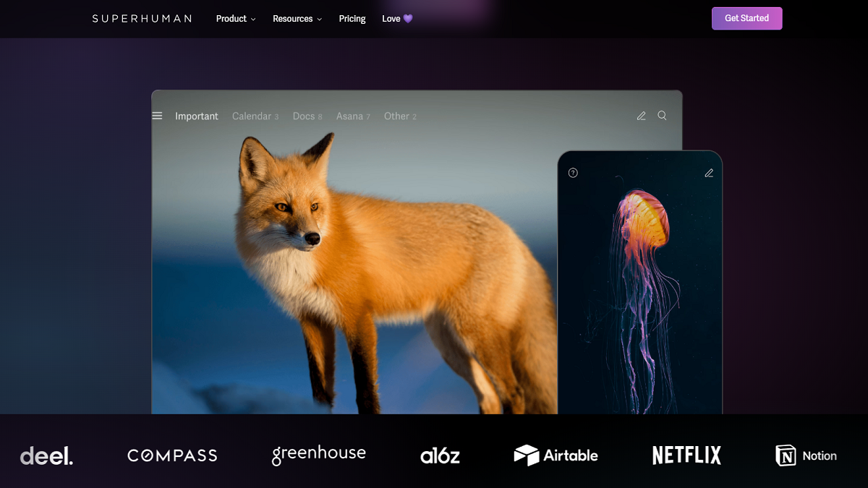Viewport: 868px width, 488px height.
Task: Open the Pricing page link
Action: [352, 19]
